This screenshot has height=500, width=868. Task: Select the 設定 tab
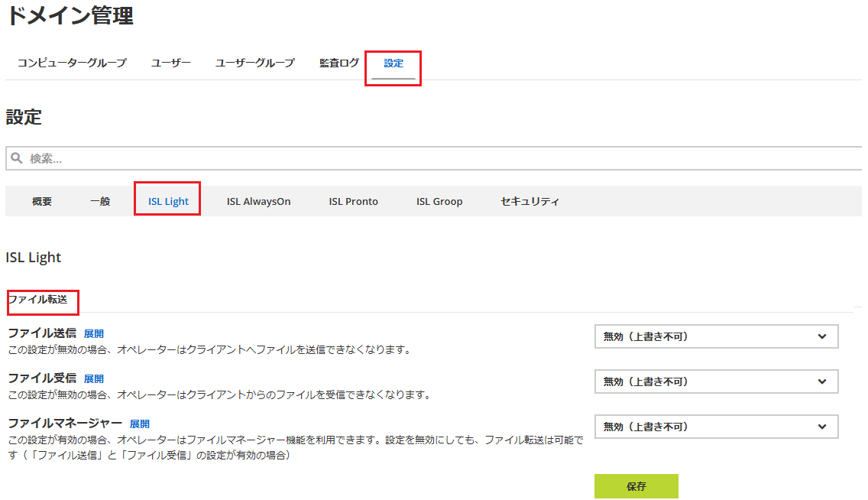[x=394, y=63]
